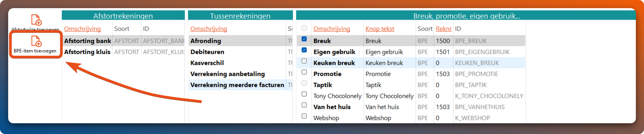Check the Webshop row checkbox
Image resolution: width=644 pixels, height=134 pixels.
pyautogui.click(x=304, y=116)
